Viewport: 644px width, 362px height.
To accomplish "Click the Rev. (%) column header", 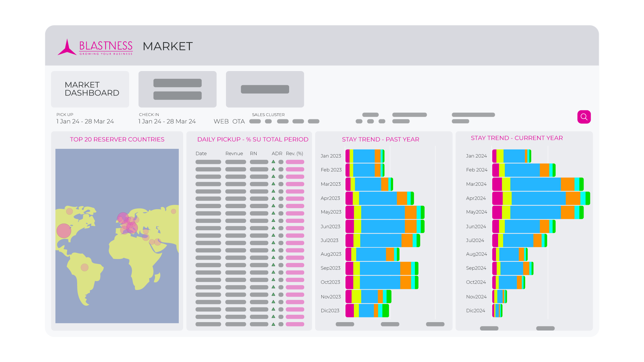I will [x=294, y=154].
